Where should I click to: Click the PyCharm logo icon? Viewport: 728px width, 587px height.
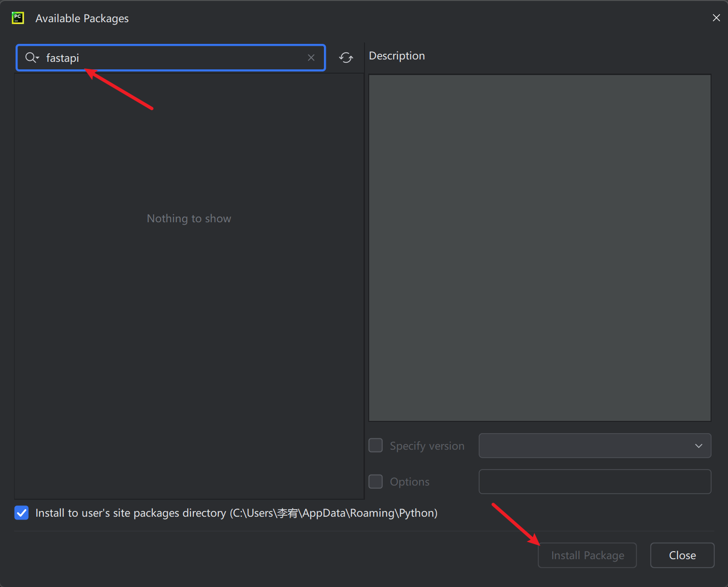tap(18, 18)
